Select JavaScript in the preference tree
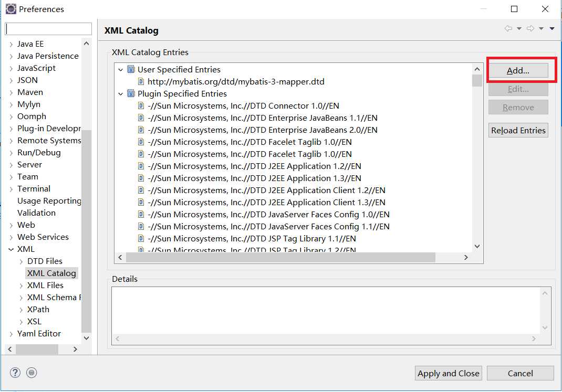Image resolution: width=562 pixels, height=392 pixels. click(37, 68)
